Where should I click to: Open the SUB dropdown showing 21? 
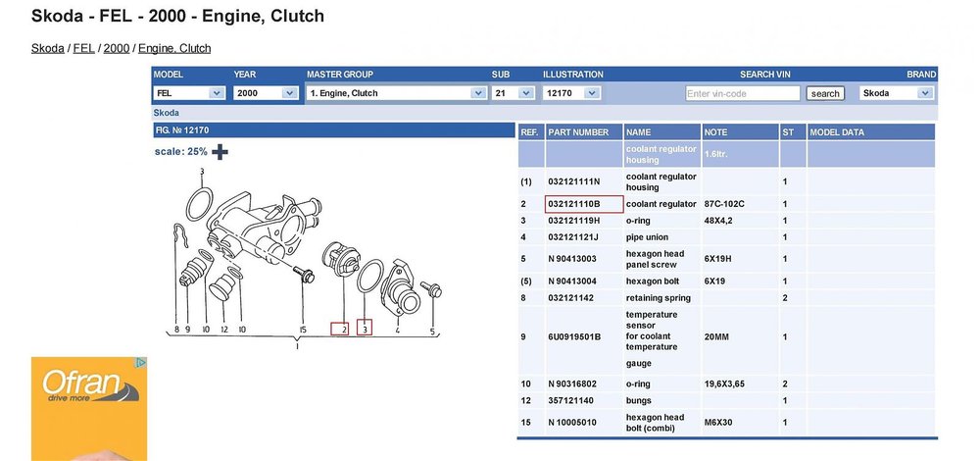pos(513,93)
